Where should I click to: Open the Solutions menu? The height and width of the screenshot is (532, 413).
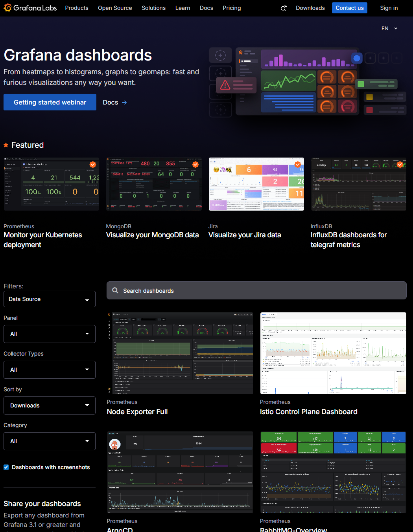point(153,8)
